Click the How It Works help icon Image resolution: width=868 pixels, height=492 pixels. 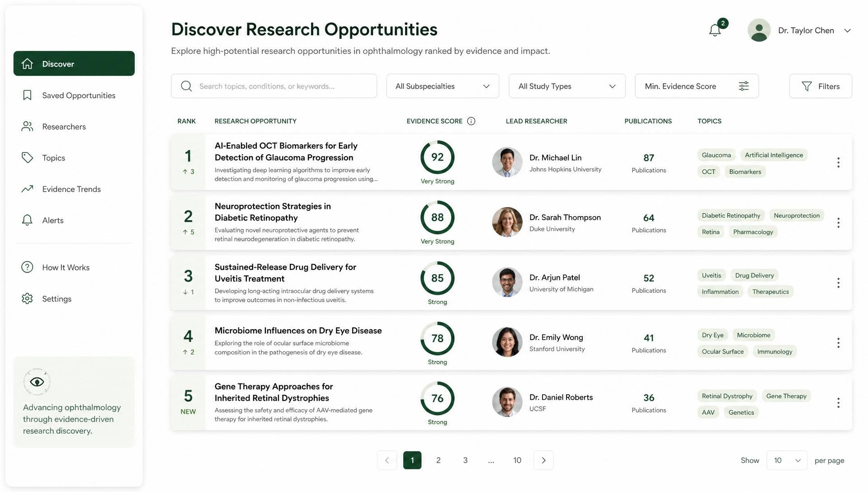click(x=27, y=267)
